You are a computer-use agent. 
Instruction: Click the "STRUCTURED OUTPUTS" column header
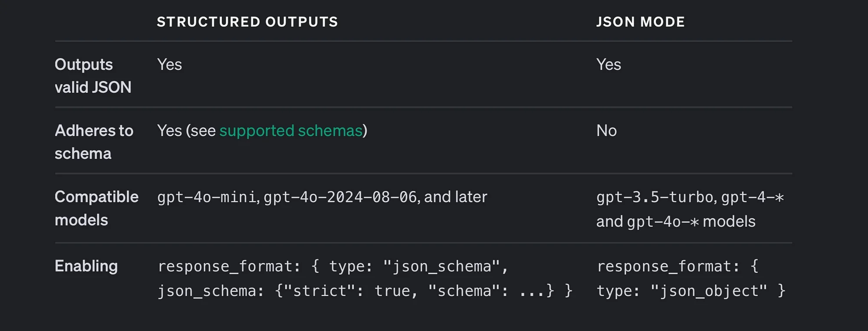point(247,22)
